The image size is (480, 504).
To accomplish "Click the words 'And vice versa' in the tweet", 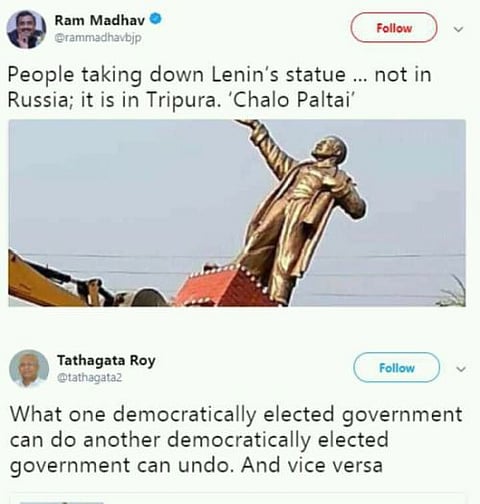I will [x=312, y=464].
